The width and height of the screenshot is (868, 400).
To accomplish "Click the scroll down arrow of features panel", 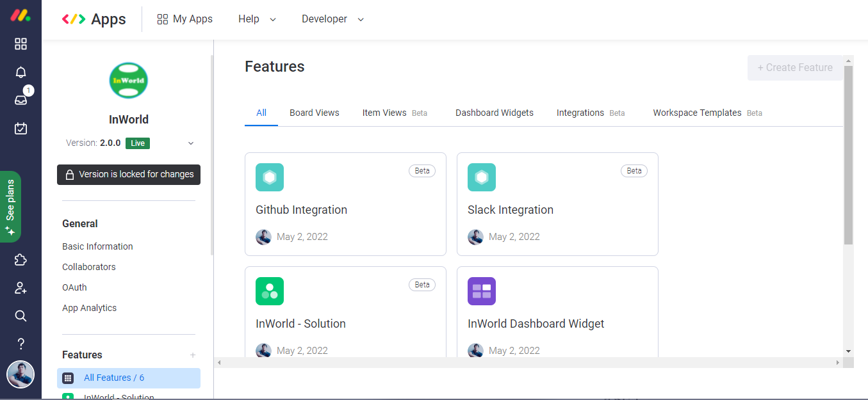I will pos(848,351).
